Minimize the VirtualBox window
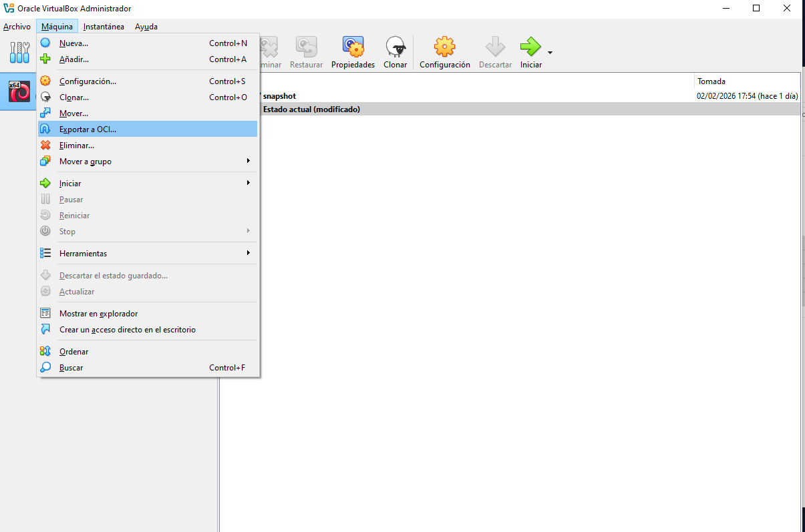 (726, 8)
